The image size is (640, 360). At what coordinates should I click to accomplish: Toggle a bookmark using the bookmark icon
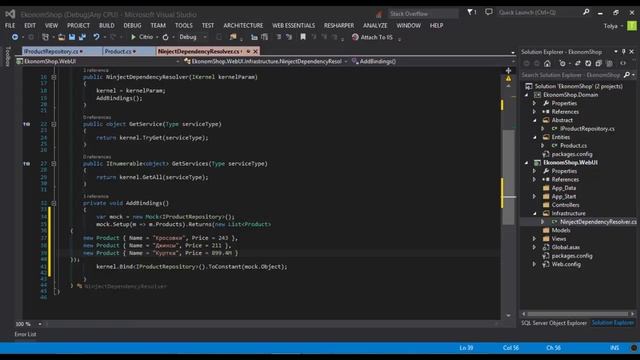point(303,37)
